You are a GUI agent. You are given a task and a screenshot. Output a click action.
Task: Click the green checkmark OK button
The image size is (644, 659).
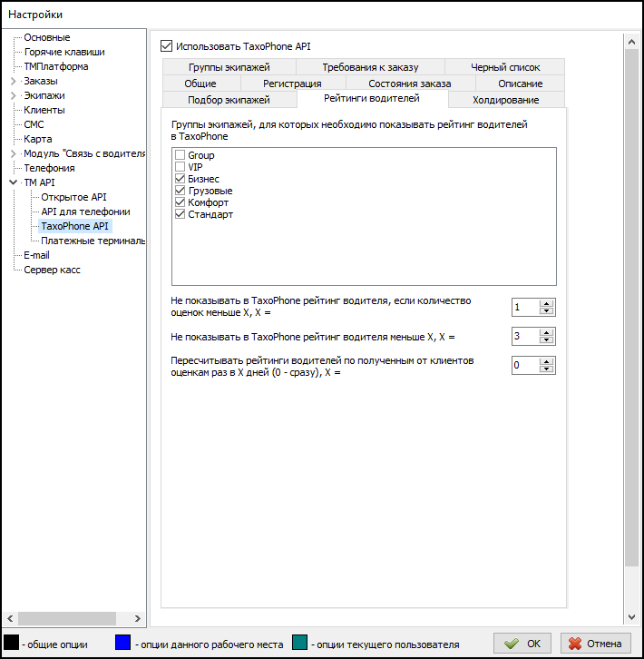tap(522, 644)
